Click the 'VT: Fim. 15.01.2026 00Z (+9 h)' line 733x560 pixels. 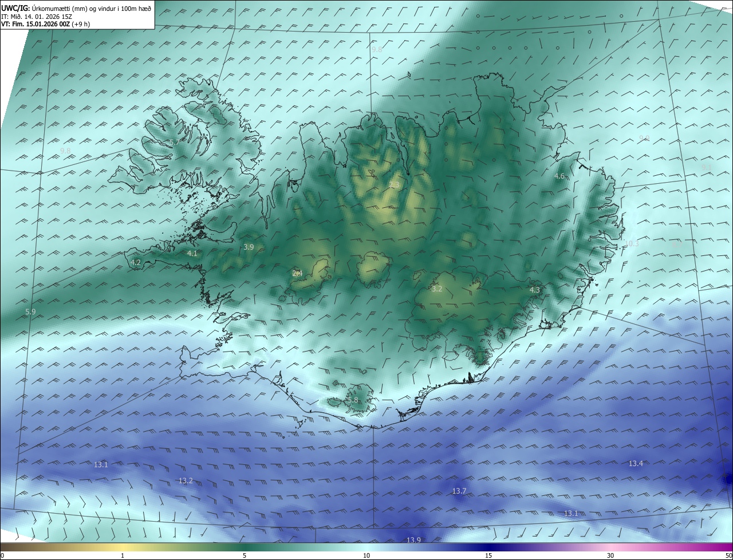pos(45,24)
